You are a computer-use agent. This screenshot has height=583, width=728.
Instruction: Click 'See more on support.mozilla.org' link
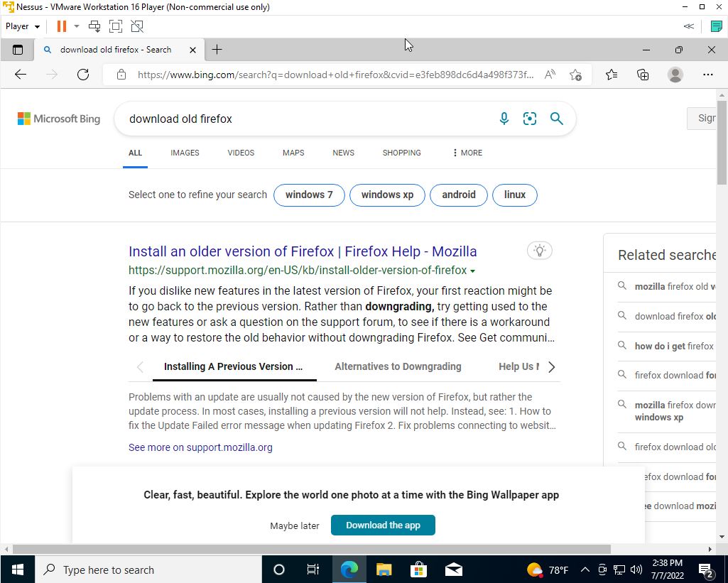(x=200, y=447)
